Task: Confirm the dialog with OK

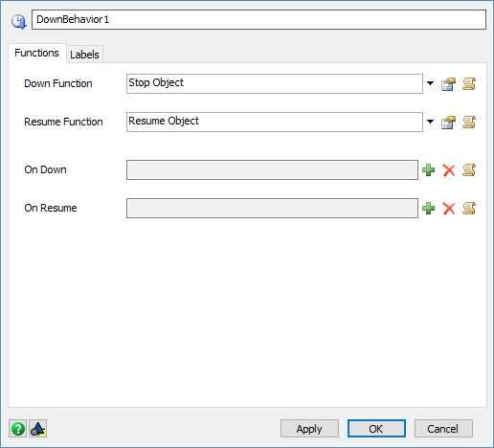Action: (x=376, y=429)
